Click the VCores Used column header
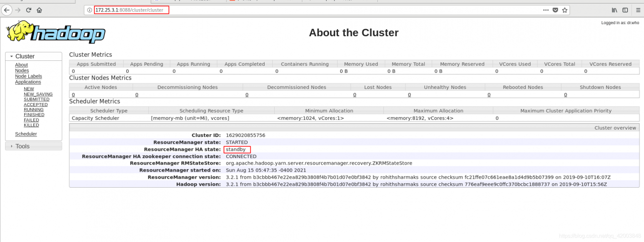644x242 pixels. tap(515, 64)
